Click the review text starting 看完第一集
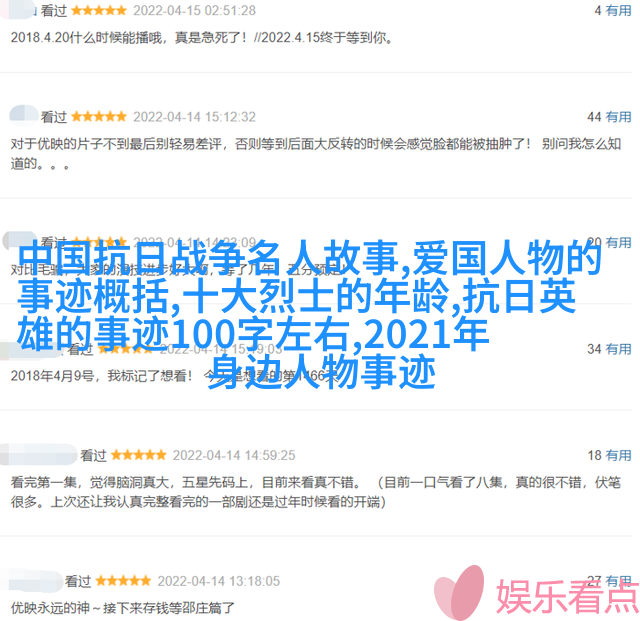 (316, 492)
